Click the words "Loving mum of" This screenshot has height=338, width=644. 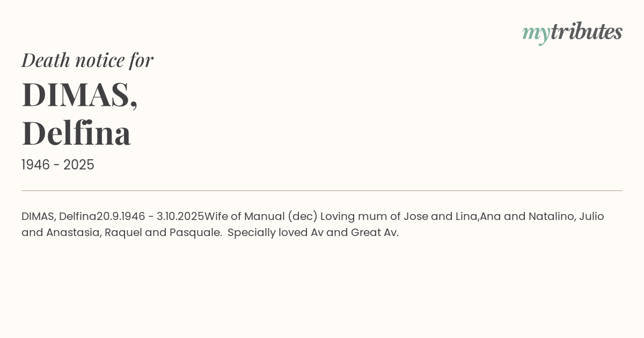(x=361, y=216)
